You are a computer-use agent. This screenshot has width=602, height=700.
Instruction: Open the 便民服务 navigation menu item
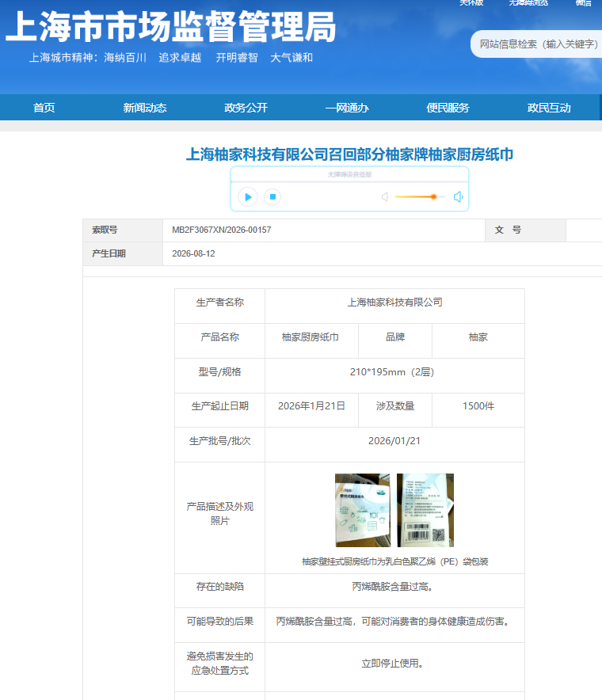click(x=448, y=108)
